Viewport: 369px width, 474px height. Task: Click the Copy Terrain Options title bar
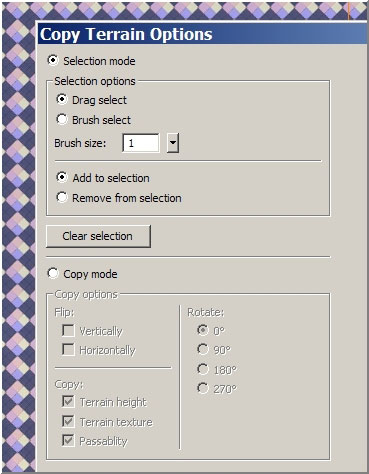(x=202, y=34)
